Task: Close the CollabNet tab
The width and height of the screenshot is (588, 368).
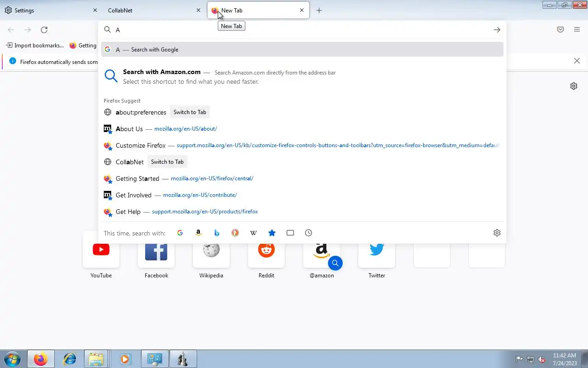Action: pos(198,10)
